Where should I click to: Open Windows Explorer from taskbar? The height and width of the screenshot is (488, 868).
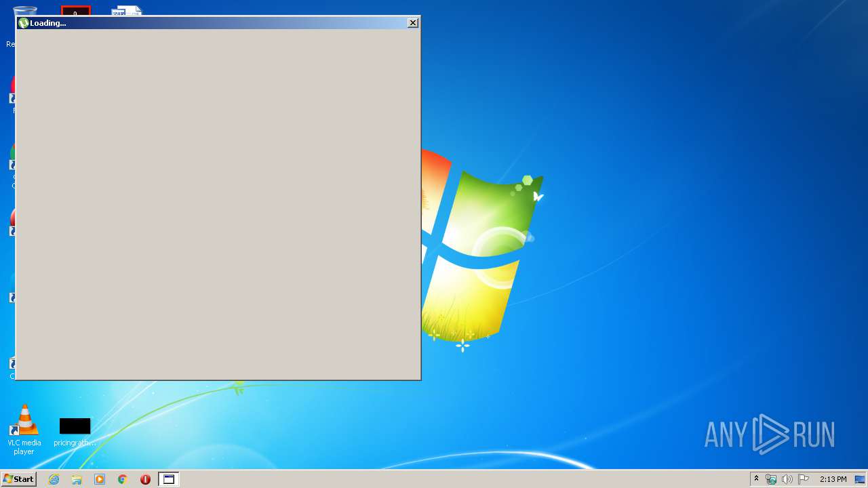[77, 479]
